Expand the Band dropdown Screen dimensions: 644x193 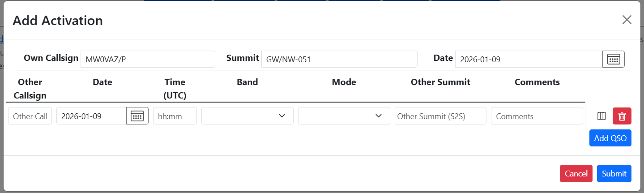pos(247,116)
